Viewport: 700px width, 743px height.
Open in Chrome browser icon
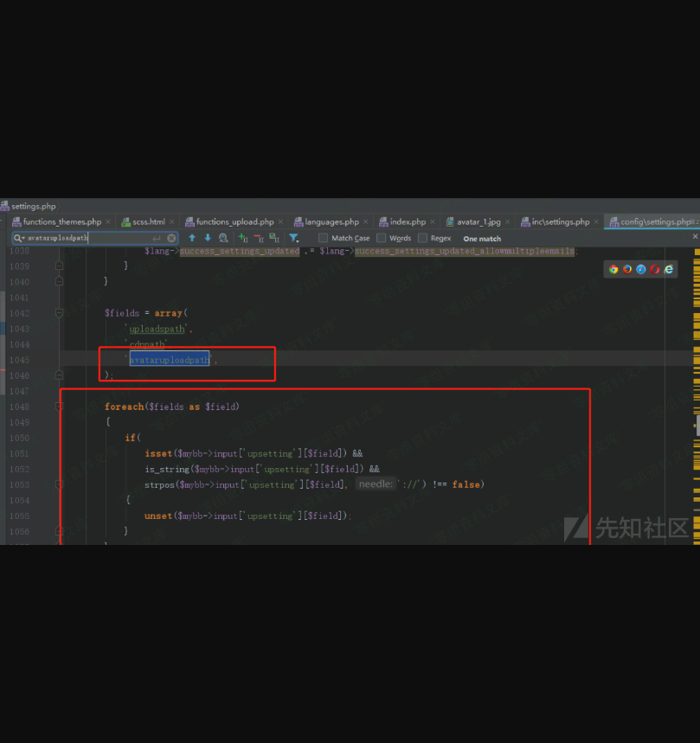[x=613, y=269]
